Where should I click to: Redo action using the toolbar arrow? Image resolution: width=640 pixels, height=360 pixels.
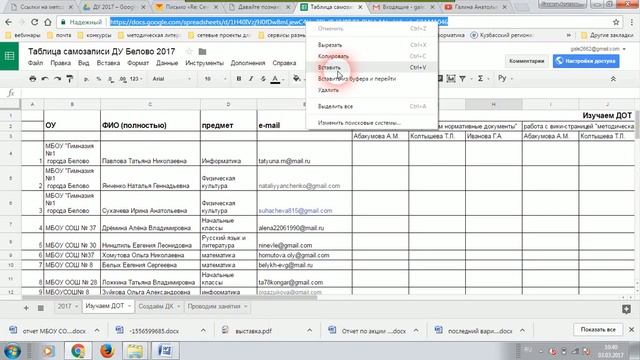click(x=57, y=79)
